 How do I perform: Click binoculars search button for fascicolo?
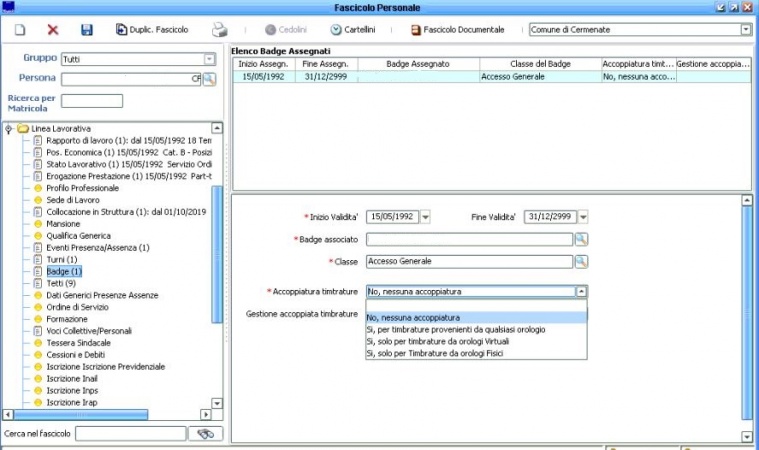tap(206, 433)
